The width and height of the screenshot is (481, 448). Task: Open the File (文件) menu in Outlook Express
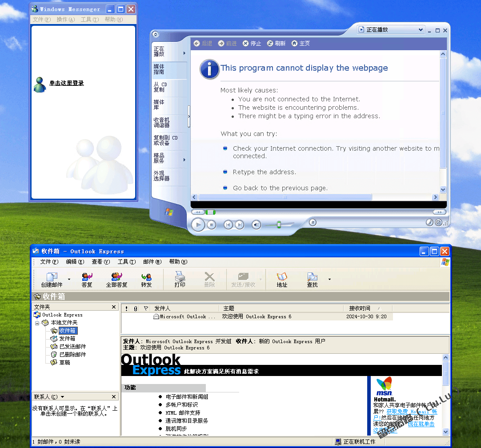pos(49,262)
